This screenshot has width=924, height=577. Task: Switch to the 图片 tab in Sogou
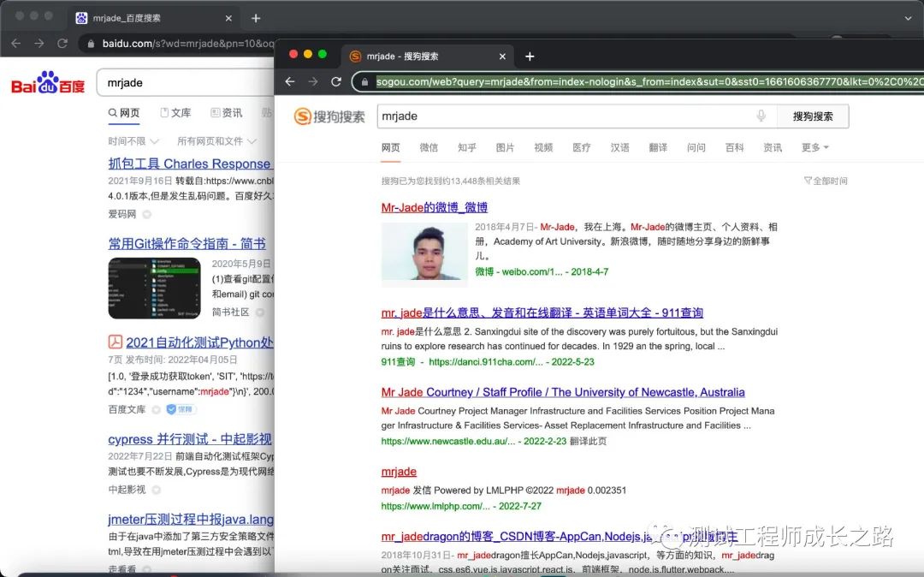click(505, 147)
